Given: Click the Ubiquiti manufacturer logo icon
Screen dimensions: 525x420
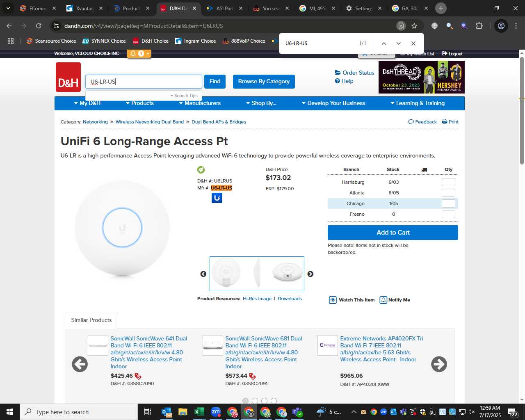Looking at the screenshot, I should (217, 198).
